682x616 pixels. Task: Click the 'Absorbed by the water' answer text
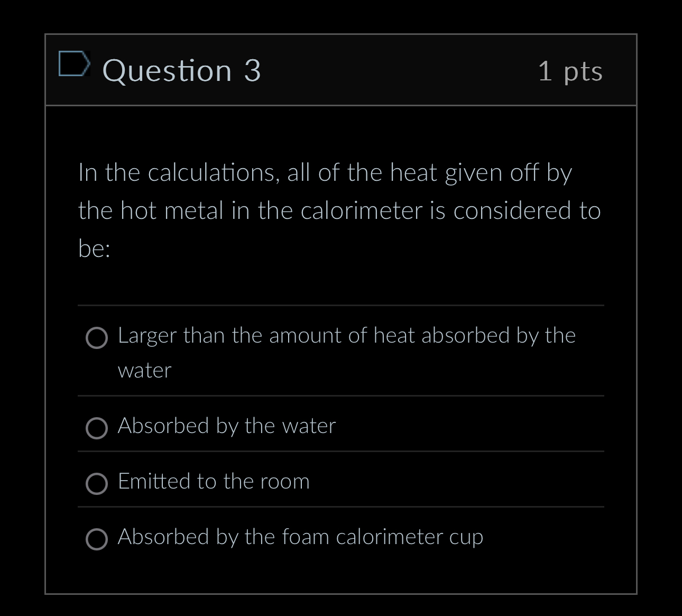pos(227,426)
